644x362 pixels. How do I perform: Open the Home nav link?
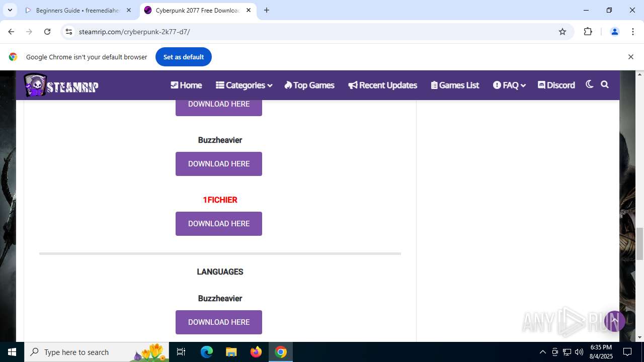(186, 85)
